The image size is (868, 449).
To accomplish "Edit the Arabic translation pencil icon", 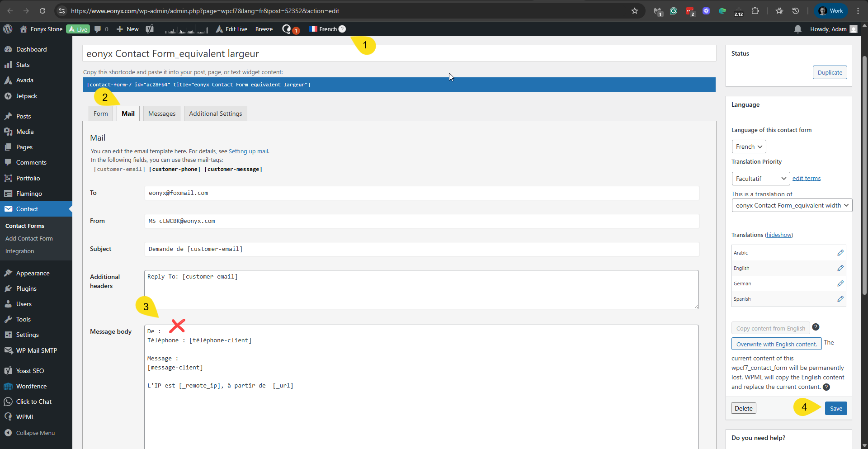I will [840, 253].
